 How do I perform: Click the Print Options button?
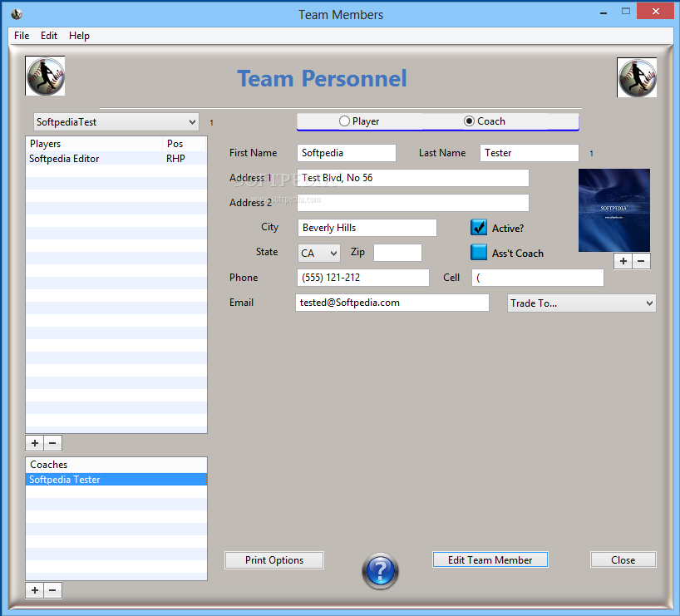click(274, 560)
